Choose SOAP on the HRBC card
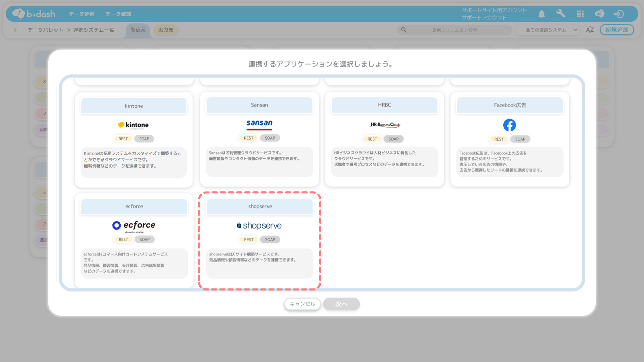 (x=394, y=139)
